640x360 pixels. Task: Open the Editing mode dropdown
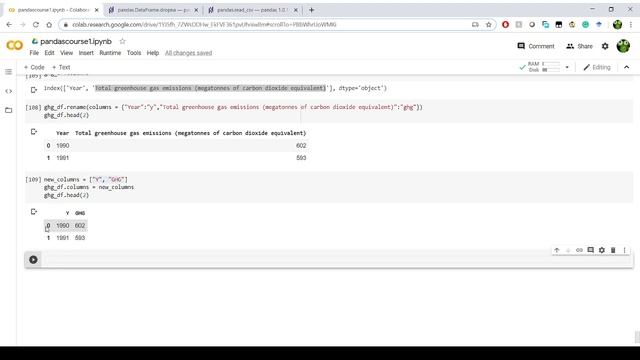pyautogui.click(x=597, y=67)
